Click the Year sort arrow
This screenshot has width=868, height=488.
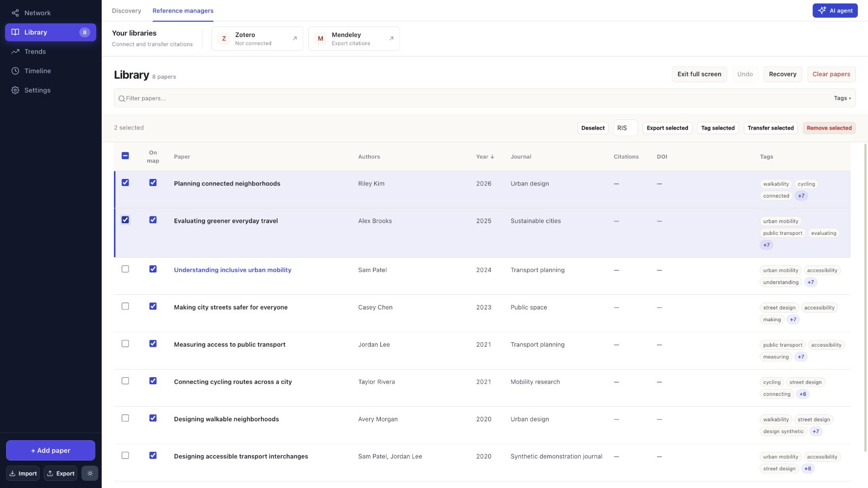tap(492, 157)
